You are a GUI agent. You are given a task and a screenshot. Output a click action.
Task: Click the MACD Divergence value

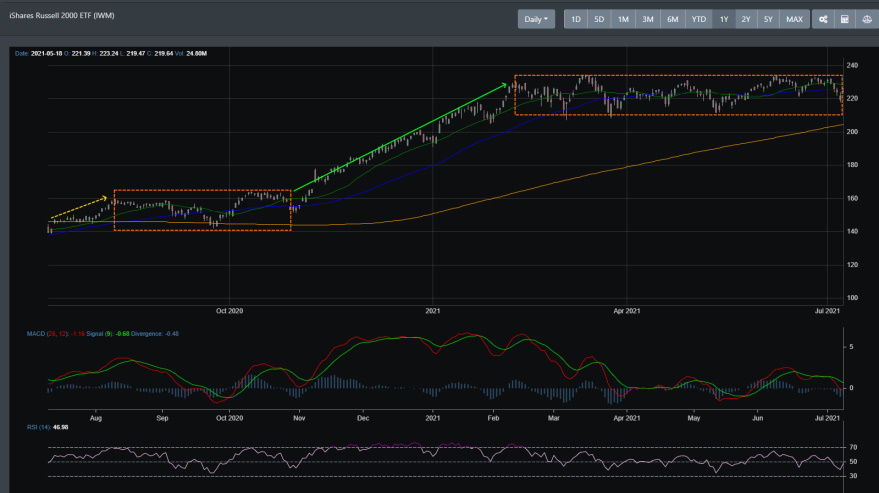click(x=155, y=334)
